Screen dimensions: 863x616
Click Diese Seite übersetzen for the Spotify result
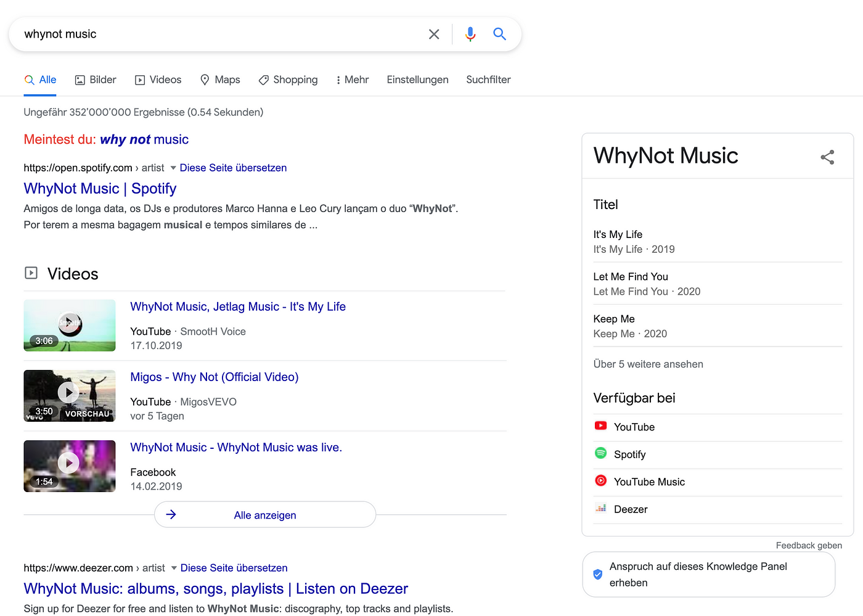[233, 168]
